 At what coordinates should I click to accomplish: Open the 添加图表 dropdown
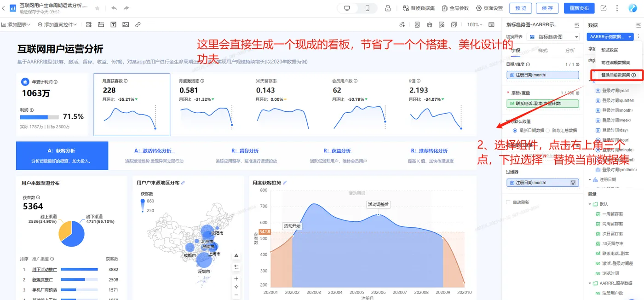[x=16, y=24]
